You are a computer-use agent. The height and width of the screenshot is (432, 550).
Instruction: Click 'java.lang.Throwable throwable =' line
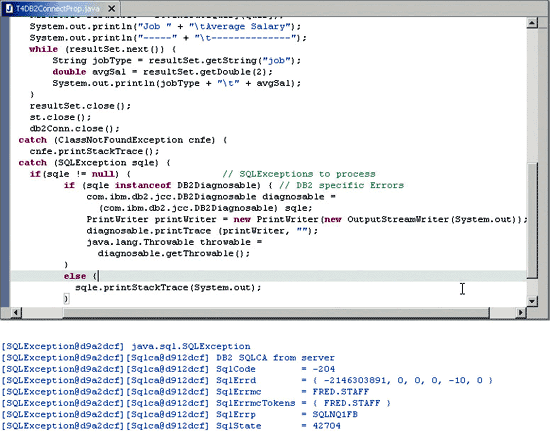tap(174, 242)
